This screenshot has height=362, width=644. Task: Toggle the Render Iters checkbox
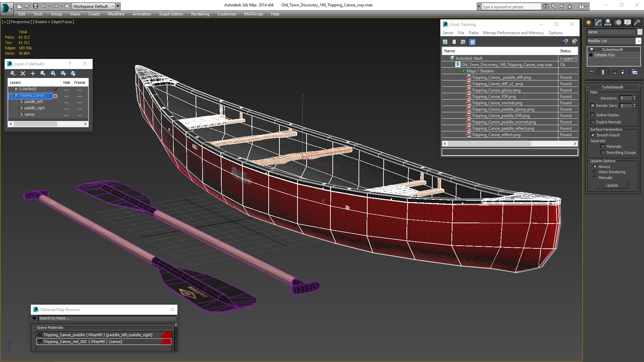point(592,106)
